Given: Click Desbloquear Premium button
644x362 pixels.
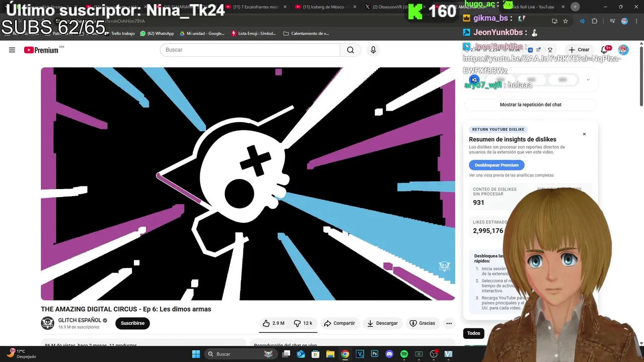Looking at the screenshot, I should pyautogui.click(x=497, y=165).
